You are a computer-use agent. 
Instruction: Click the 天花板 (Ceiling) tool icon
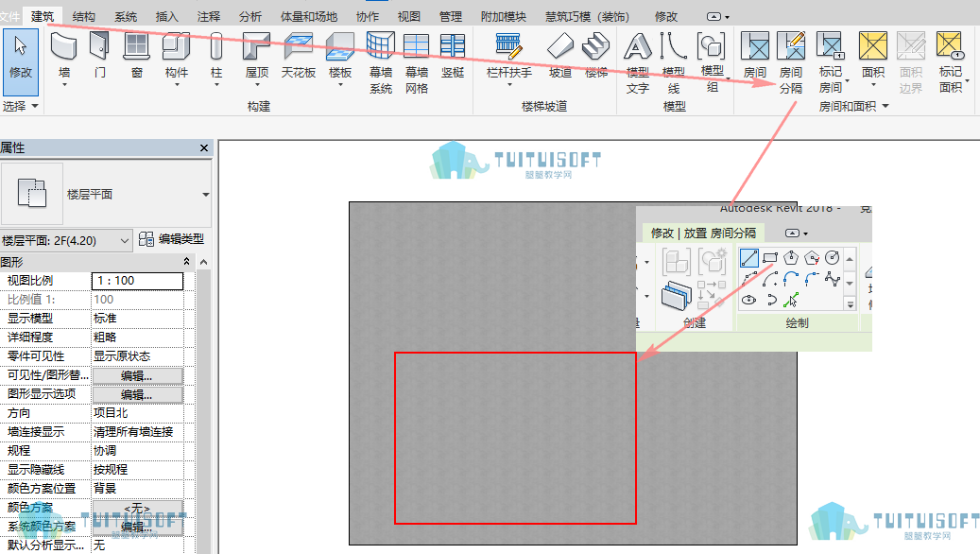click(299, 47)
